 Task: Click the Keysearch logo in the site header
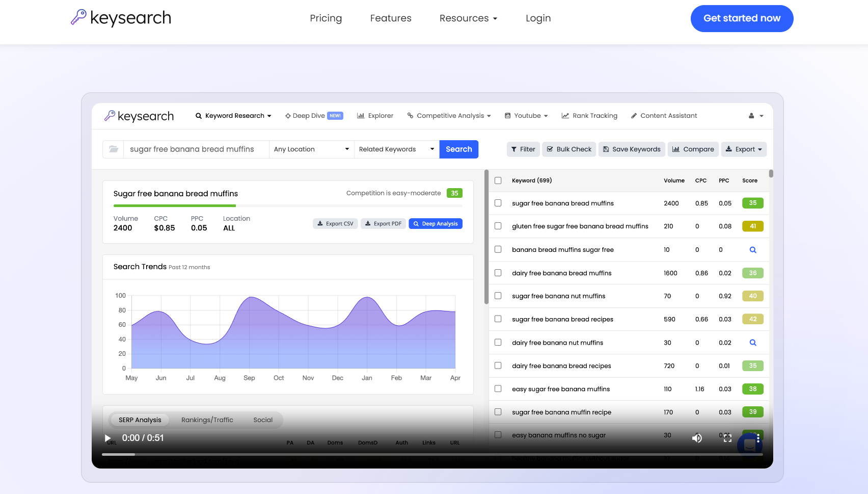121,18
